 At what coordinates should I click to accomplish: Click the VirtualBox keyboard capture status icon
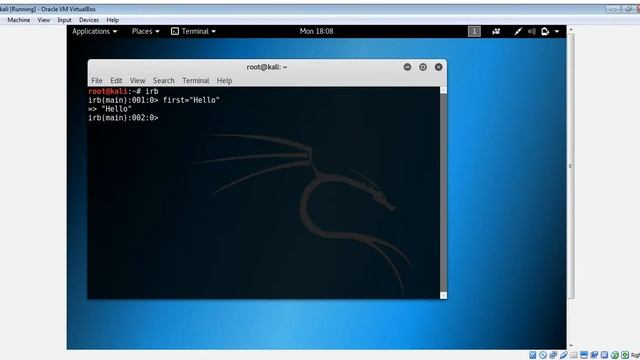click(625, 355)
